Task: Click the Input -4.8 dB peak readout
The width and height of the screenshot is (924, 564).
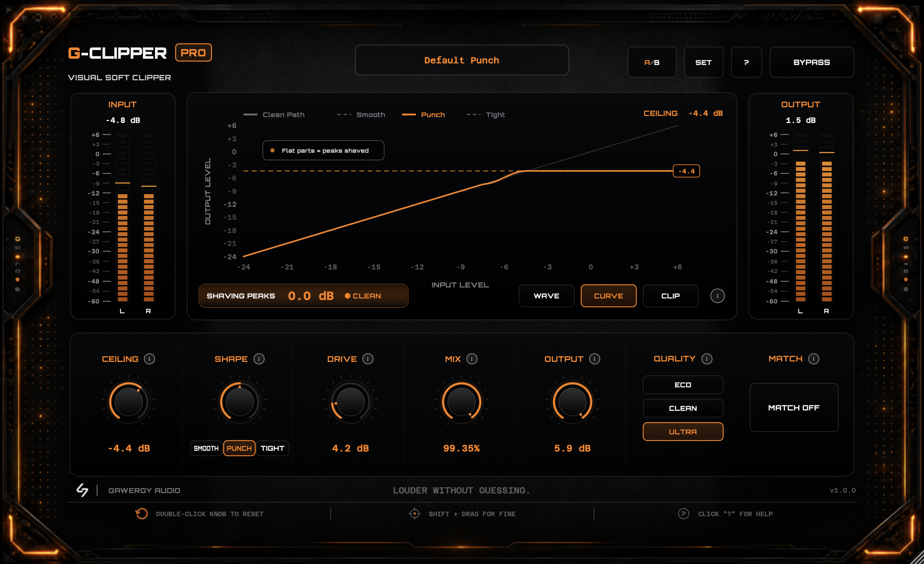Action: (x=123, y=120)
